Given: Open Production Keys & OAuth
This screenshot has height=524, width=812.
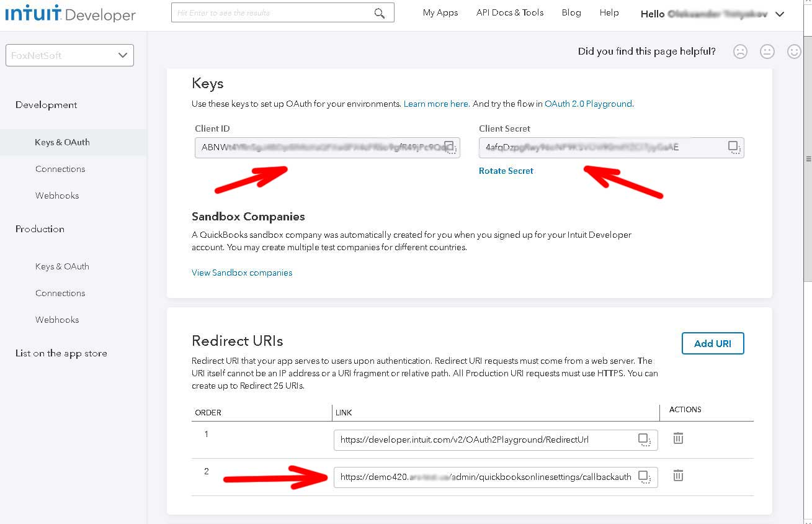Looking at the screenshot, I should click(62, 266).
